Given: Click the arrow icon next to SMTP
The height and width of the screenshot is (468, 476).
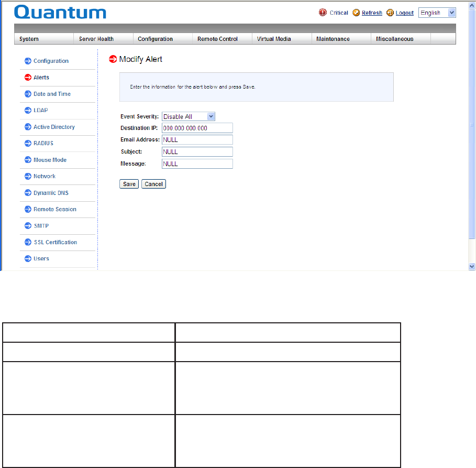Looking at the screenshot, I should click(x=28, y=226).
